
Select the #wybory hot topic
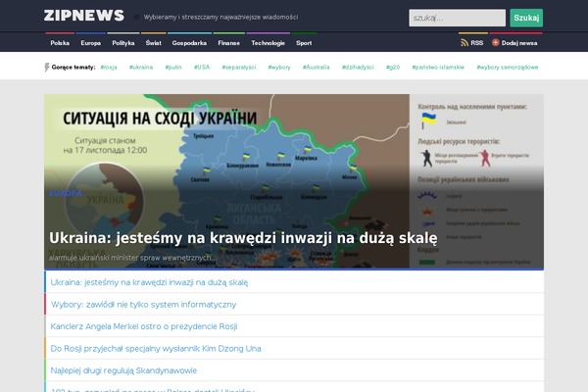tap(279, 68)
